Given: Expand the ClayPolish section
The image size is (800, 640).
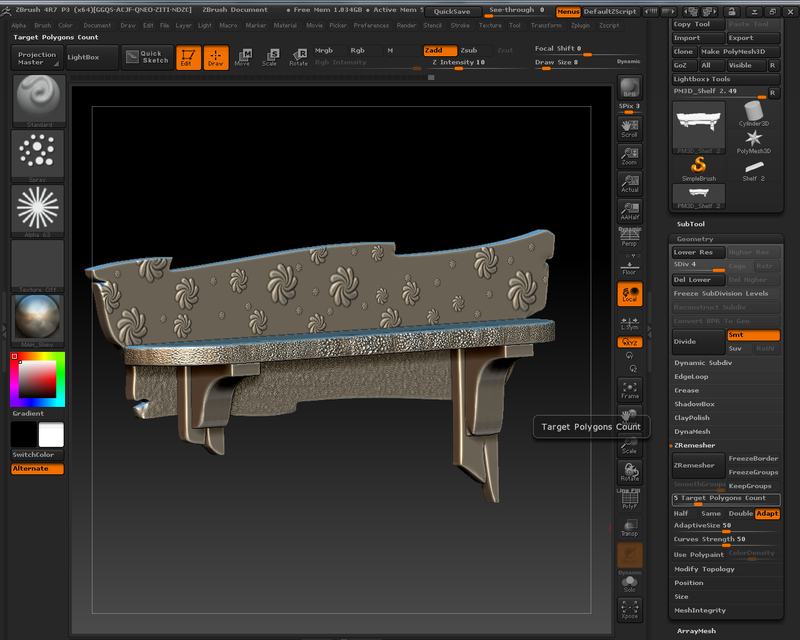Looking at the screenshot, I should tap(692, 417).
